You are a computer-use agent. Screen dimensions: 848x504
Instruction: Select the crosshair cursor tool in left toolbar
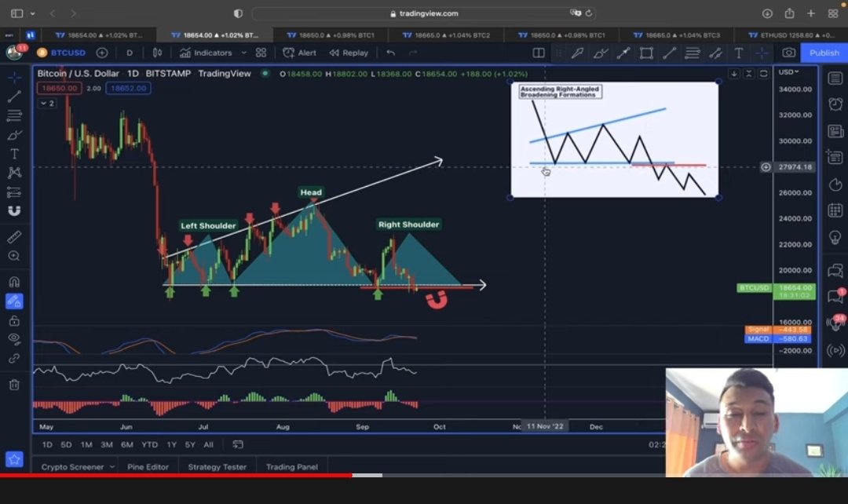point(14,78)
